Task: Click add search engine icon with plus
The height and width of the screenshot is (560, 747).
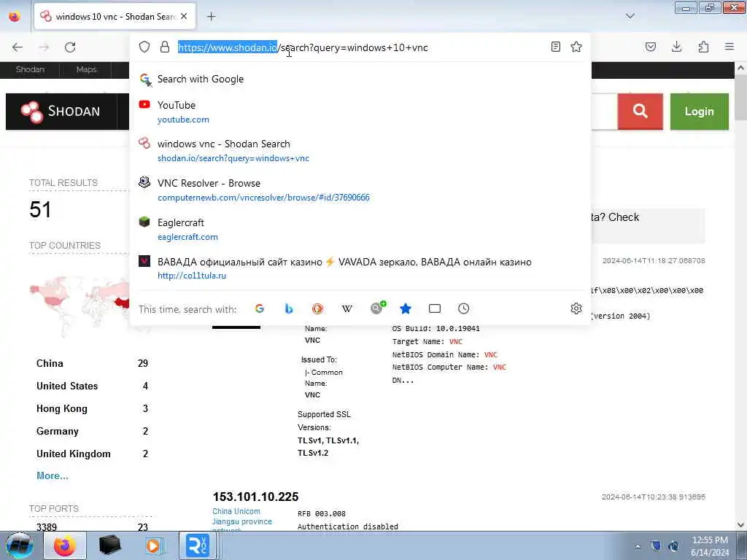Action: [x=378, y=308]
